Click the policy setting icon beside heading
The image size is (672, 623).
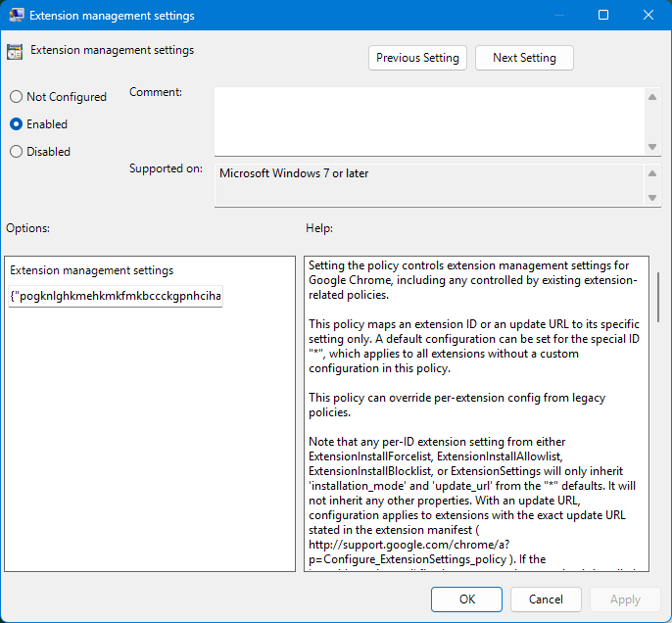coord(15,52)
